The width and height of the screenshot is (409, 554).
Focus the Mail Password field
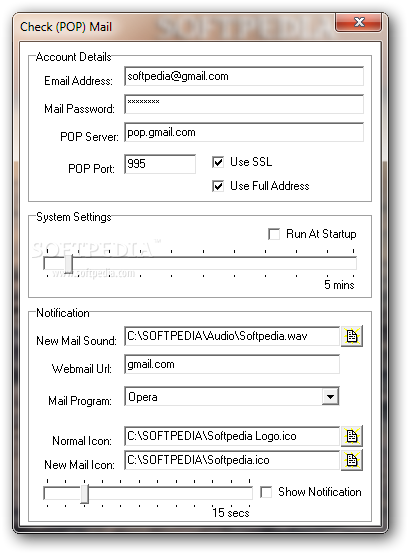point(244,104)
